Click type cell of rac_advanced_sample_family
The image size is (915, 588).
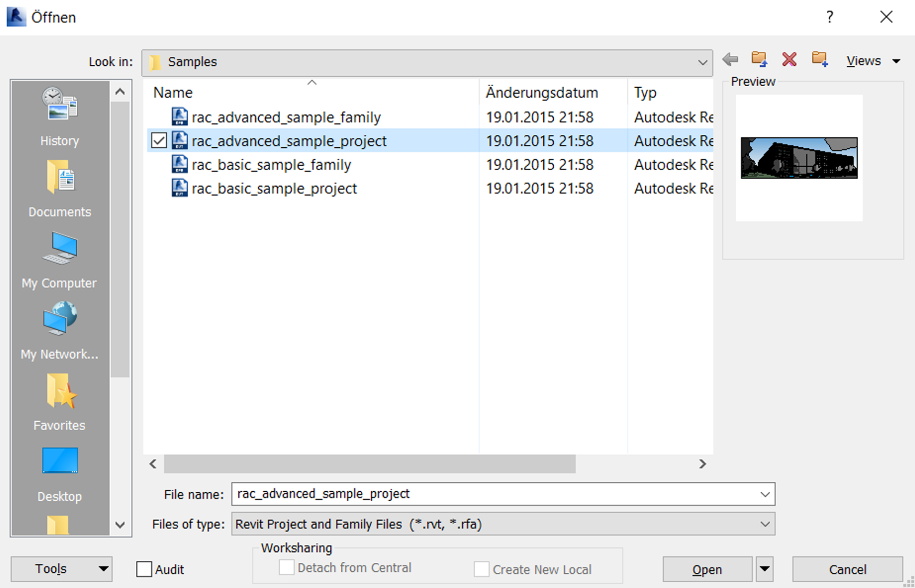click(x=673, y=117)
